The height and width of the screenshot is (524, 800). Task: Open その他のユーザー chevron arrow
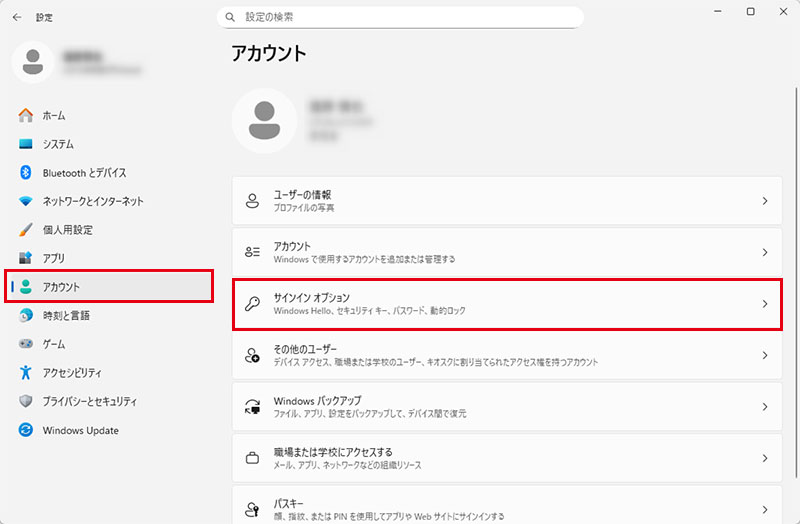[765, 356]
